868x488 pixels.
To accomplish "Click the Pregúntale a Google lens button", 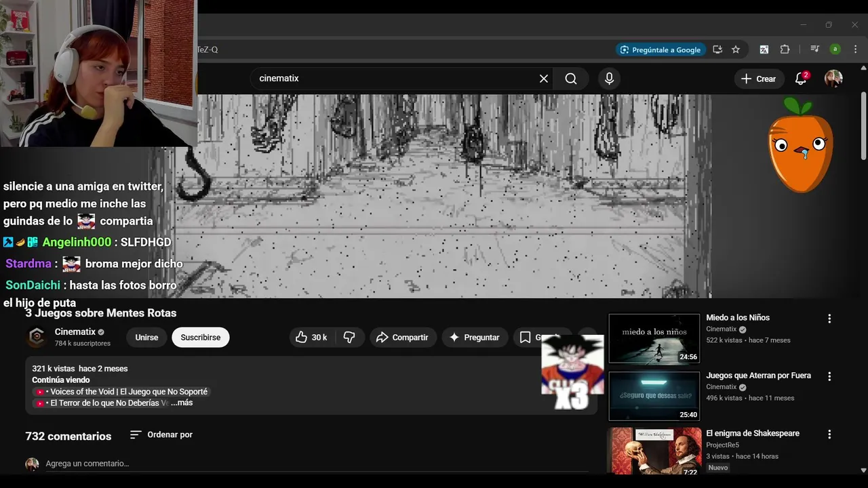I will click(x=661, y=49).
